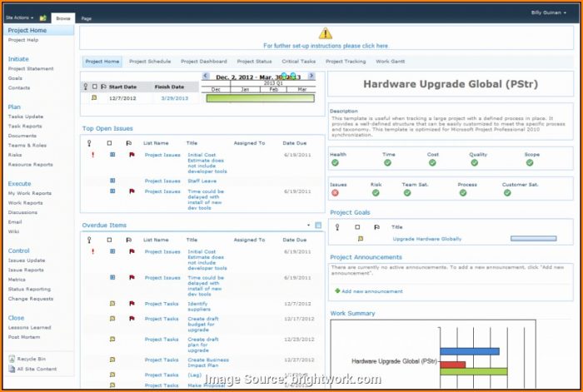Open the Page ribbon tab
This screenshot has height=392, width=583.
point(87,17)
